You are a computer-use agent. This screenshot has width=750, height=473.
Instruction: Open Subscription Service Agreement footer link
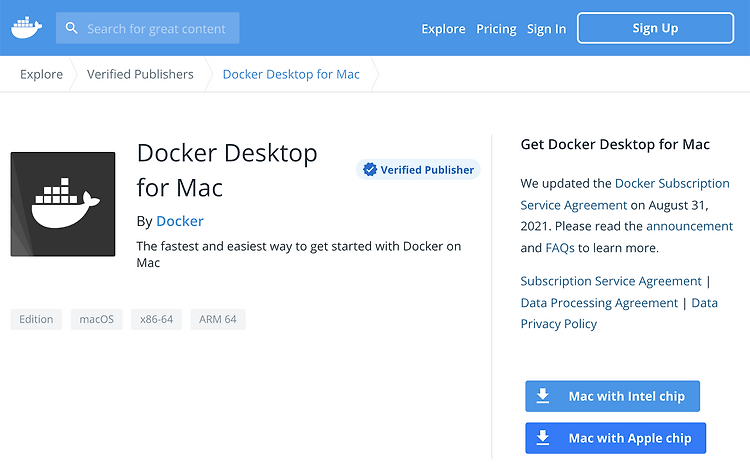[x=611, y=281]
